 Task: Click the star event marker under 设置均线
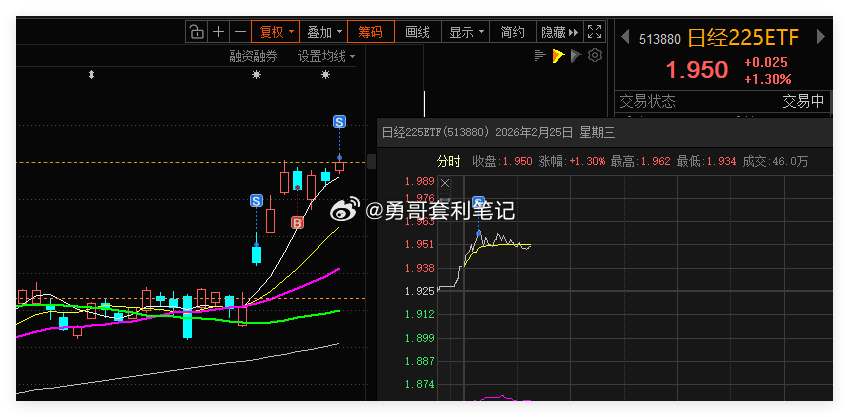tap(325, 75)
